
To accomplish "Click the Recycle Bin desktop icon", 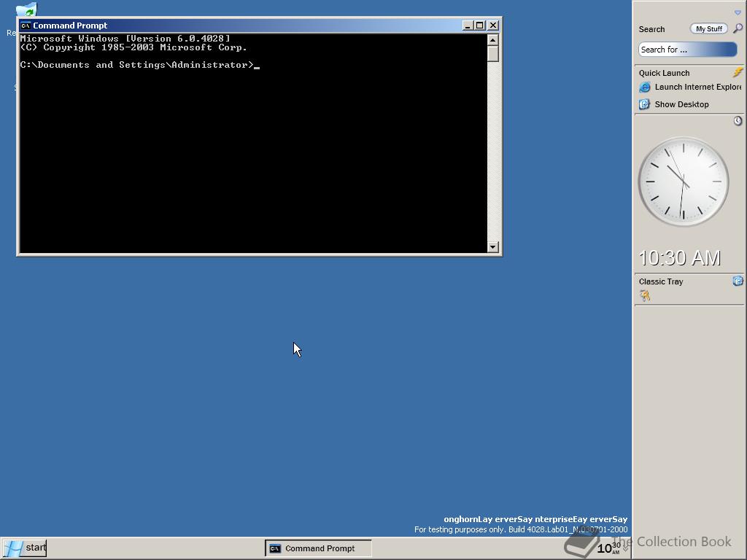I will pyautogui.click(x=26, y=9).
